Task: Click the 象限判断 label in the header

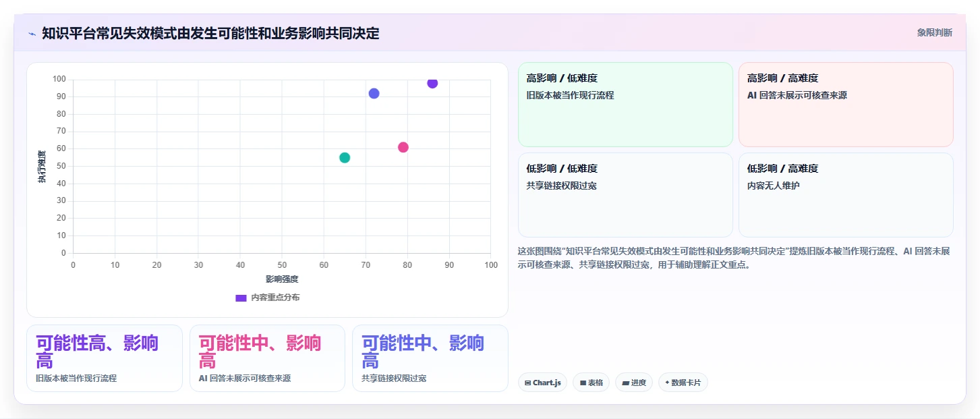Action: 934,32
